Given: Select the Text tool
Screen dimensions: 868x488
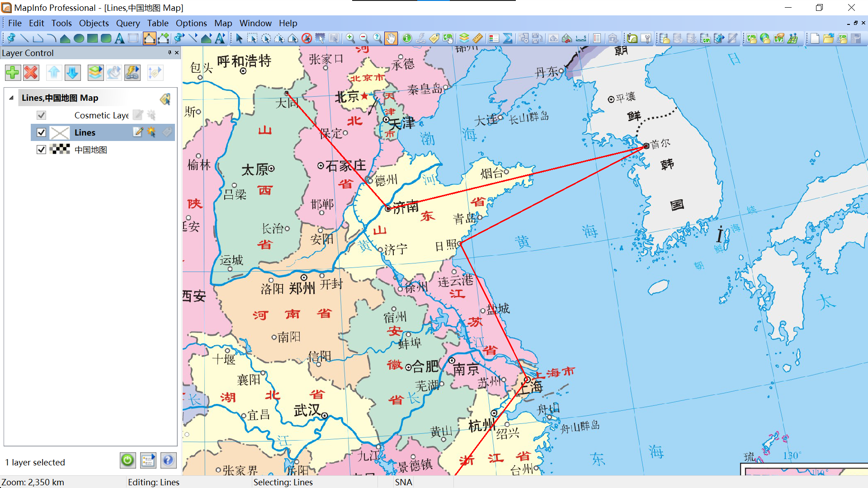Looking at the screenshot, I should [119, 38].
